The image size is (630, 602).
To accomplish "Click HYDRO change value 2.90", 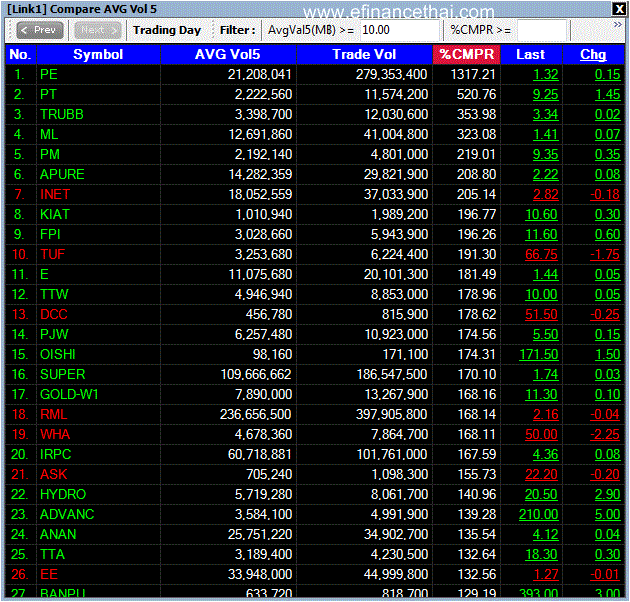I will click(x=608, y=494).
